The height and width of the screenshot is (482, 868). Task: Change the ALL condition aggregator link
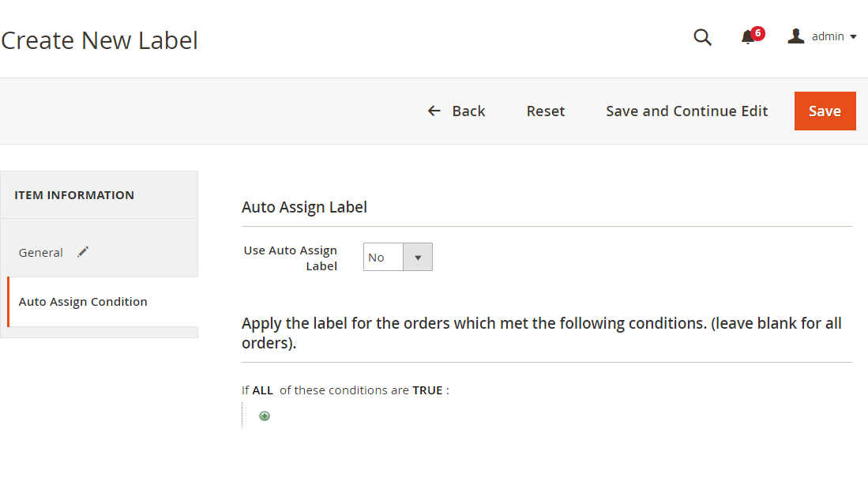coord(262,390)
